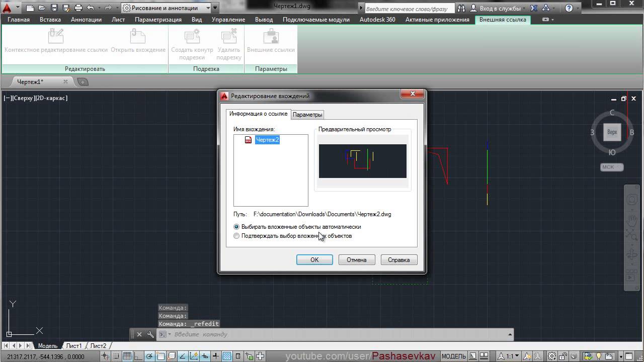Screen dimensions: 644x362
Task: Expand command line history arrow
Action: coord(510,334)
